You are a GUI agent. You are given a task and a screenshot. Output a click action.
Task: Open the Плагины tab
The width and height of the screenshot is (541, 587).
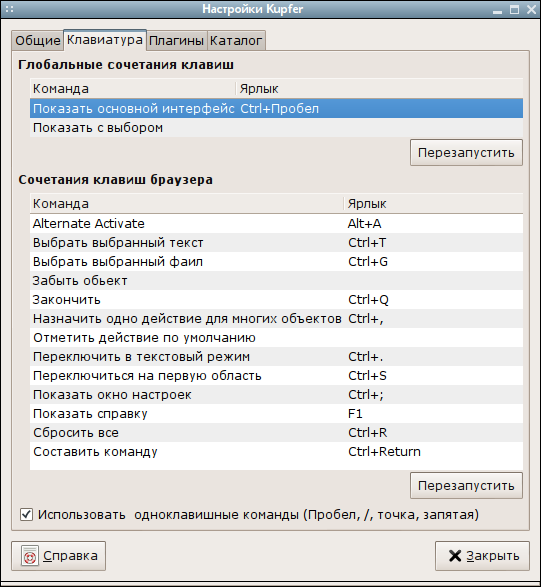(x=176, y=40)
